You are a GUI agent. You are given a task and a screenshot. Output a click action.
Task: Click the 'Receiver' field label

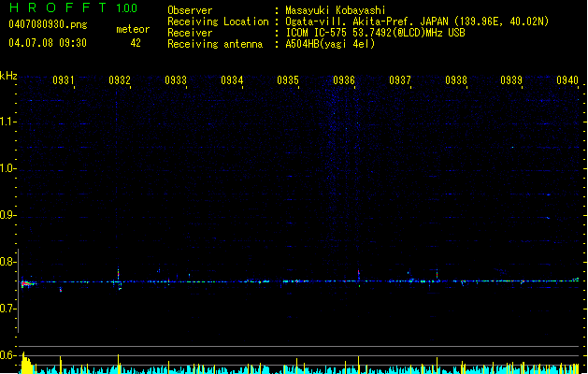click(190, 33)
